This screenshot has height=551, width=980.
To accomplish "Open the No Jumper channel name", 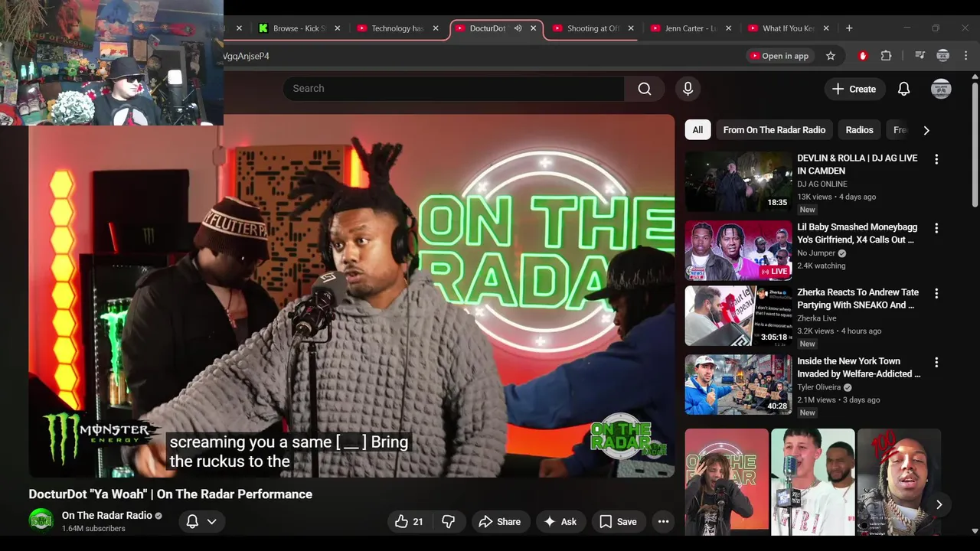I will pos(815,253).
